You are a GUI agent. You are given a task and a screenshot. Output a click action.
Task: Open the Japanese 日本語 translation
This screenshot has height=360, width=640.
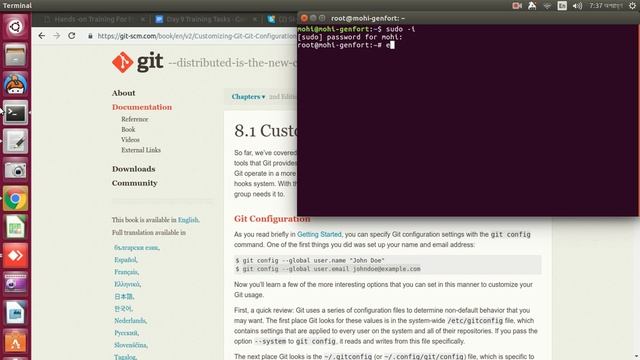tap(124, 296)
